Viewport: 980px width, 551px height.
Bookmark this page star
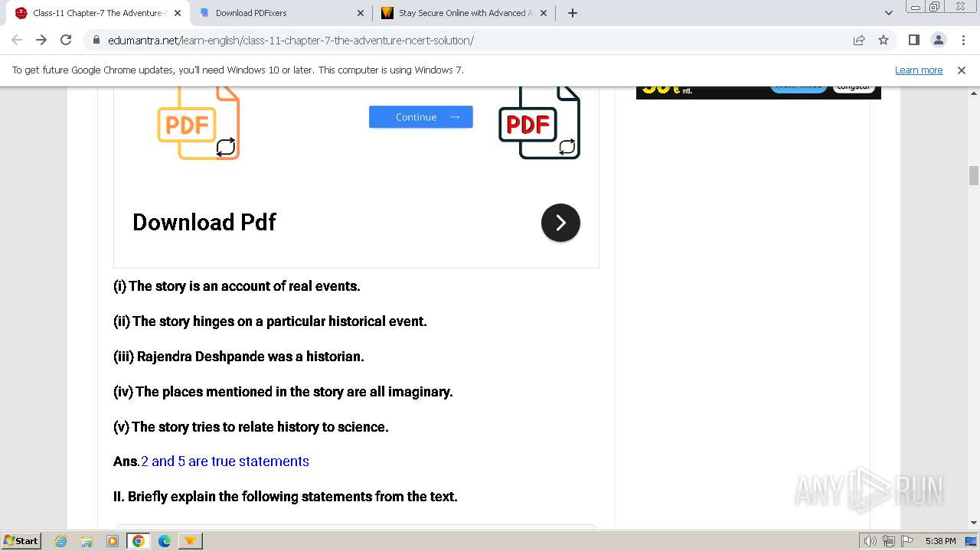pyautogui.click(x=884, y=40)
